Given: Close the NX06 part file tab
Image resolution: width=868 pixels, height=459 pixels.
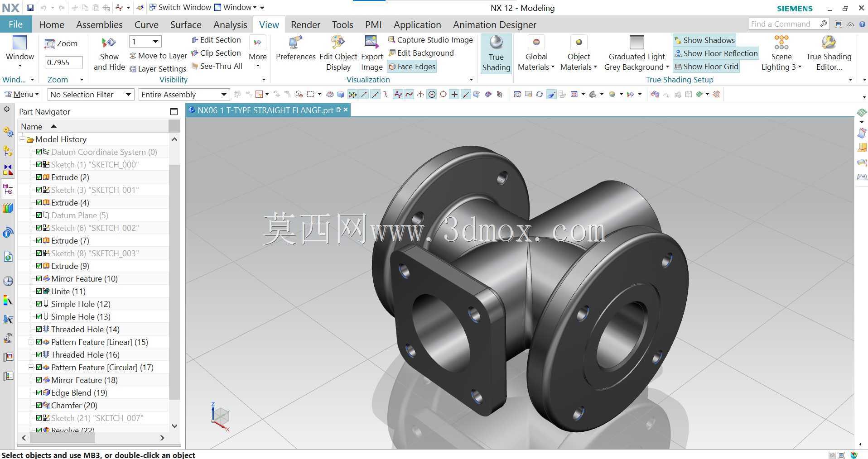Looking at the screenshot, I should 346,110.
